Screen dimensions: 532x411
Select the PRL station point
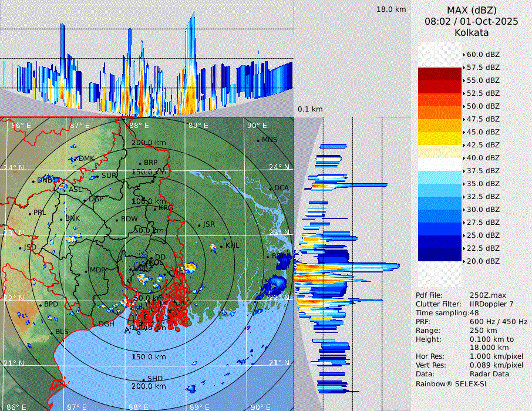point(30,213)
